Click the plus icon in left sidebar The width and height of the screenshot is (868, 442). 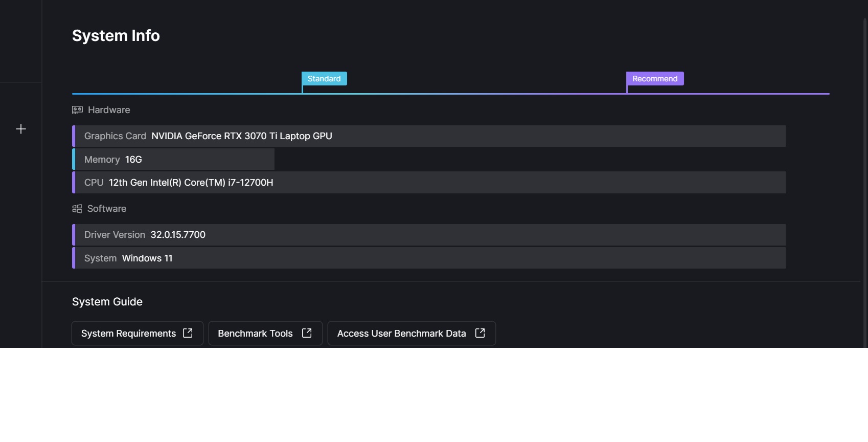click(x=21, y=129)
